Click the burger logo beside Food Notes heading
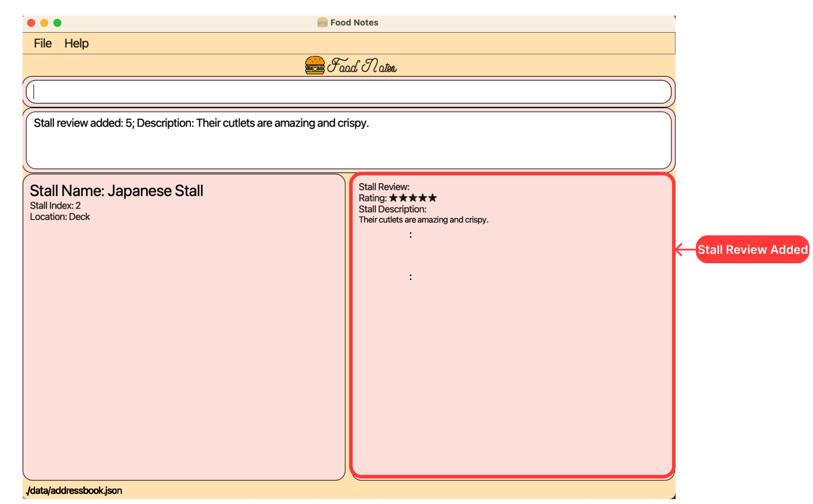 coord(315,65)
